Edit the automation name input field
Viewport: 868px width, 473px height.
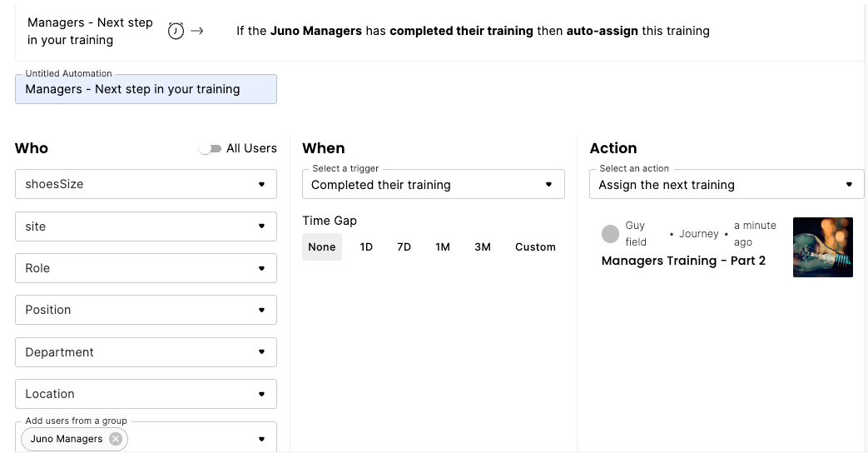tap(146, 89)
